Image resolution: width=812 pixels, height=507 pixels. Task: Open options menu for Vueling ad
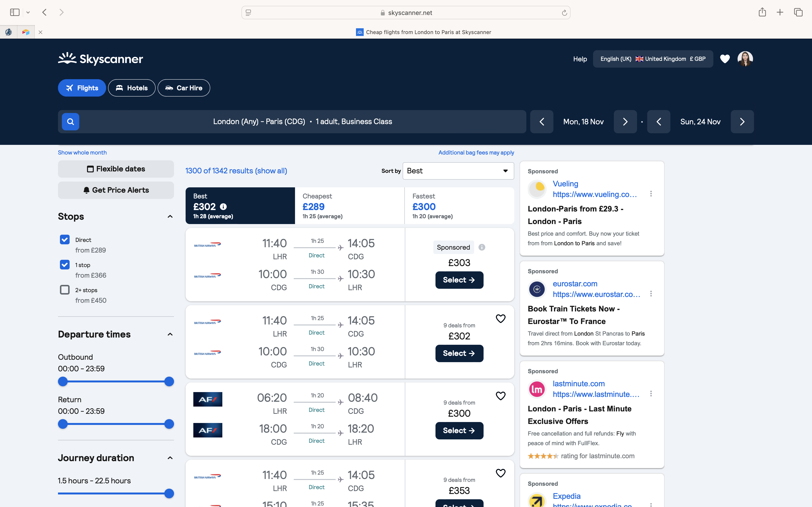(651, 194)
